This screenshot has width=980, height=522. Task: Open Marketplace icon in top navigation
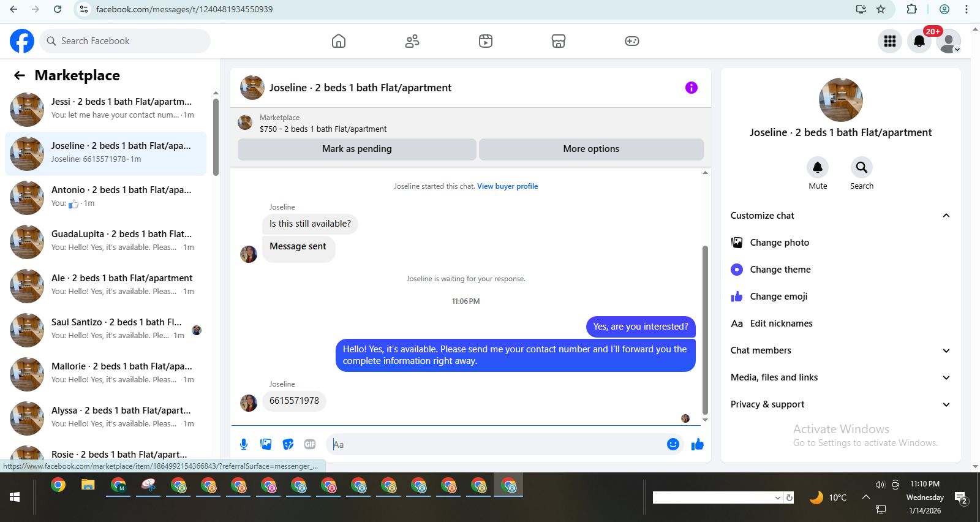point(559,41)
